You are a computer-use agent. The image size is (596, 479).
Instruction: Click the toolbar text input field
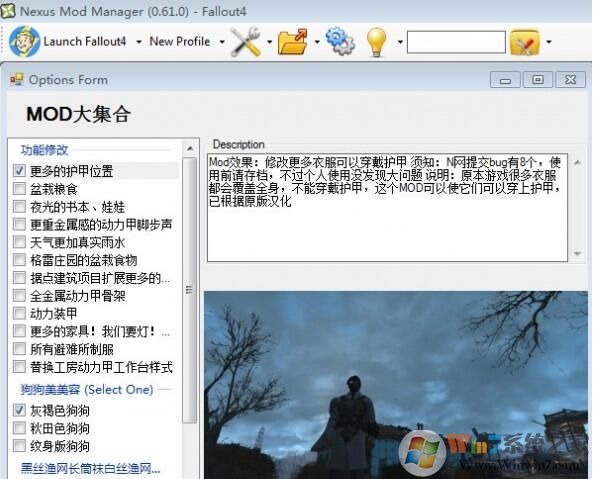[456, 42]
